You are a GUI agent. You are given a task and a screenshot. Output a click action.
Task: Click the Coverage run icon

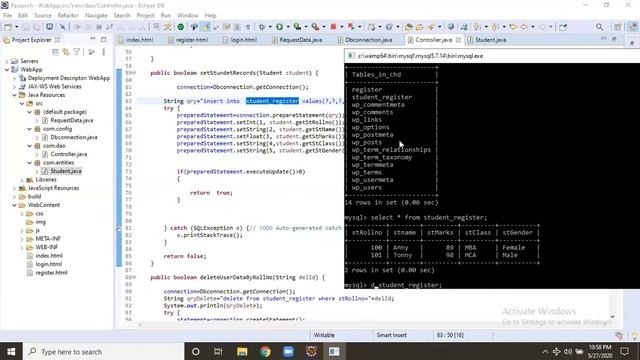[298, 27]
